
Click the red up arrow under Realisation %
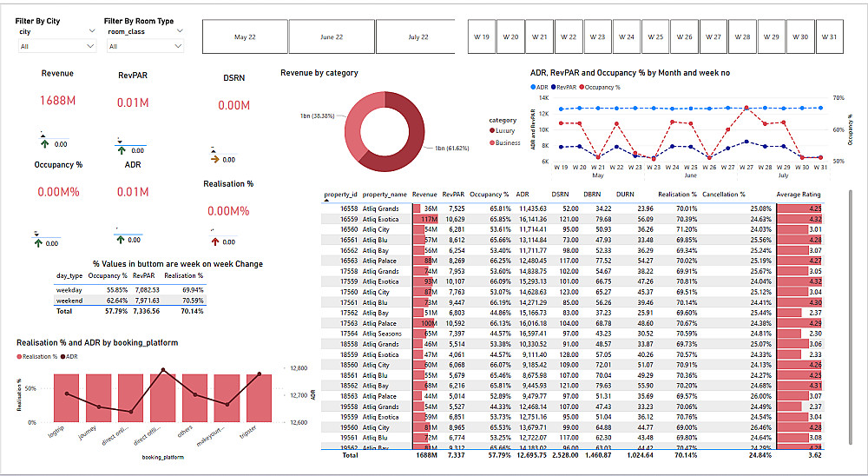tap(214, 241)
